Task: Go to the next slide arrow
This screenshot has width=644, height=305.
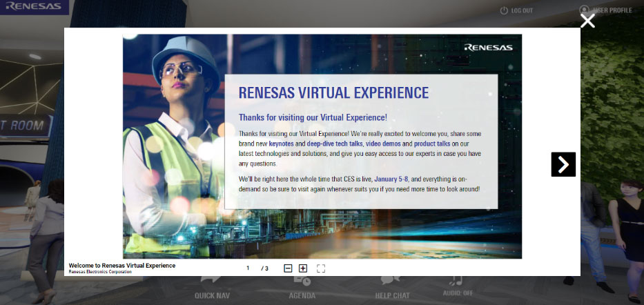Action: (x=563, y=164)
